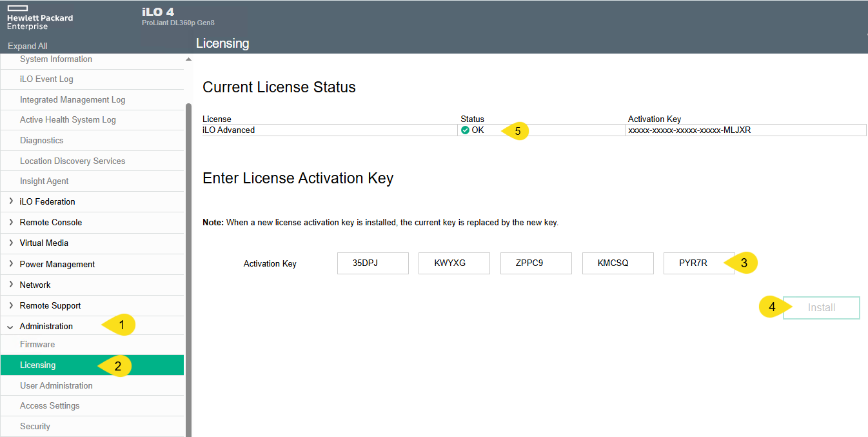Image resolution: width=868 pixels, height=437 pixels.
Task: Open Diagnostics page
Action: 42,141
